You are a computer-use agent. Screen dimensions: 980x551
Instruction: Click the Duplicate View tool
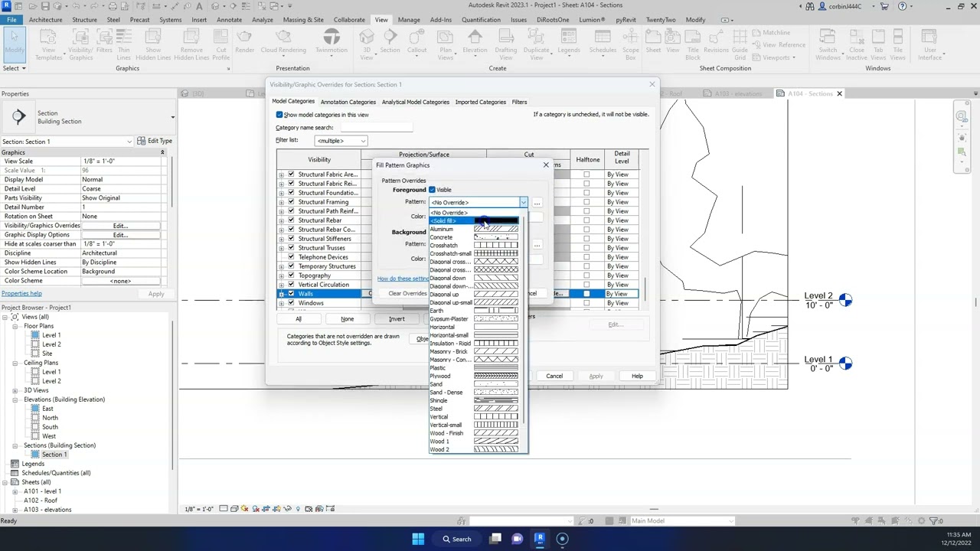point(536,44)
